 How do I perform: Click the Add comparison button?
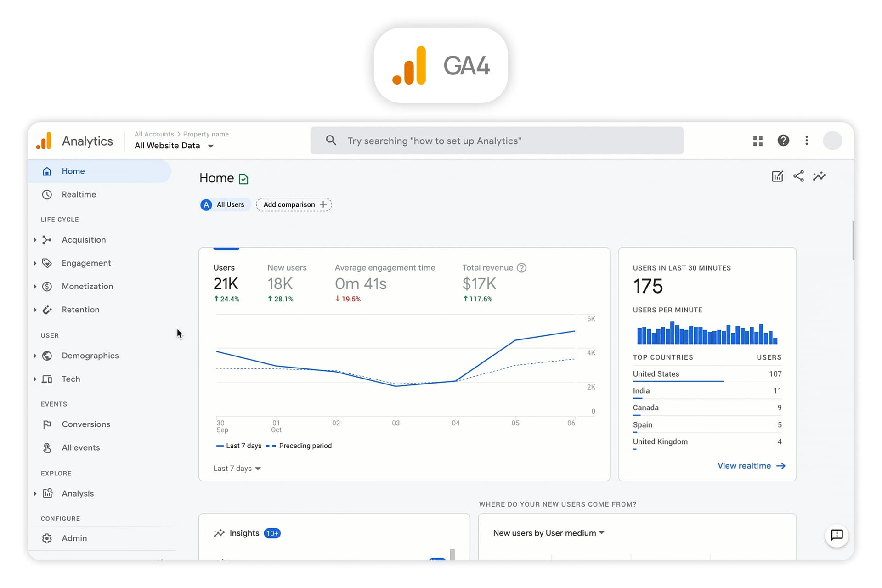pyautogui.click(x=294, y=204)
